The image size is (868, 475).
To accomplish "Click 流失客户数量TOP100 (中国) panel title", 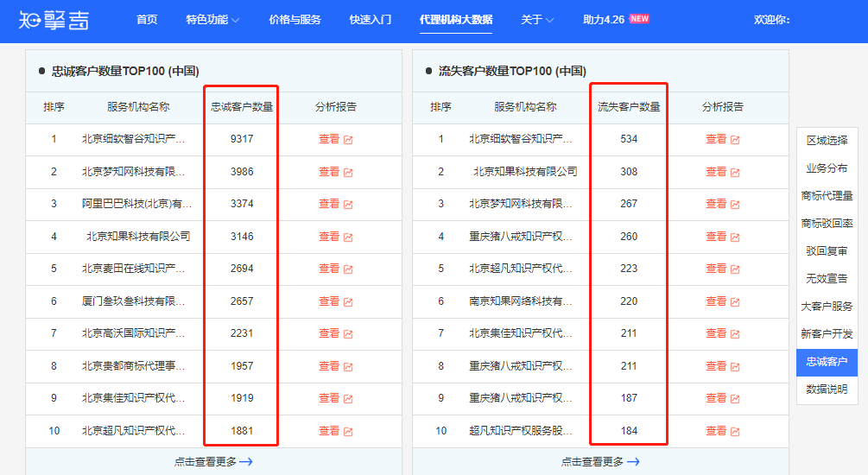I will click(x=512, y=71).
